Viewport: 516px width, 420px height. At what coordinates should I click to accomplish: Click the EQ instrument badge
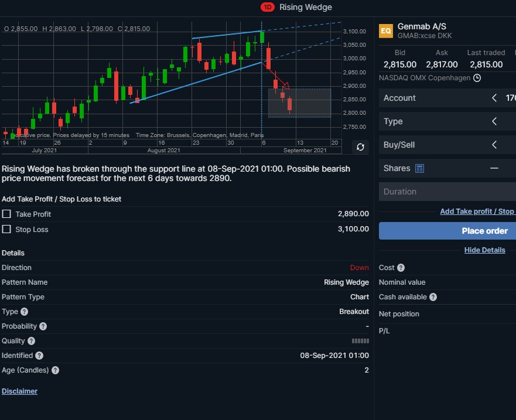point(386,31)
